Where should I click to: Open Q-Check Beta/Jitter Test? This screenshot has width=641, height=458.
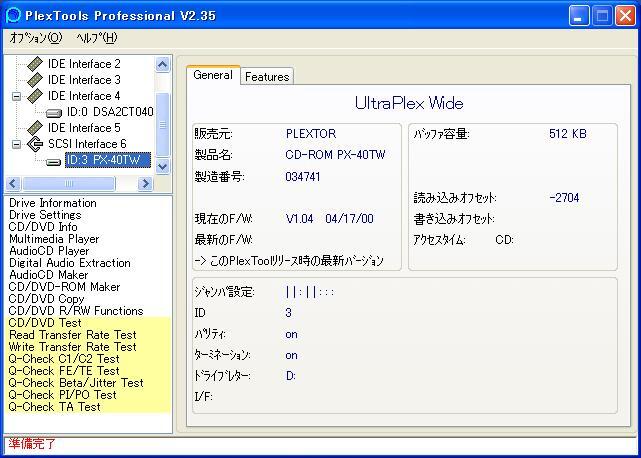[x=76, y=383]
